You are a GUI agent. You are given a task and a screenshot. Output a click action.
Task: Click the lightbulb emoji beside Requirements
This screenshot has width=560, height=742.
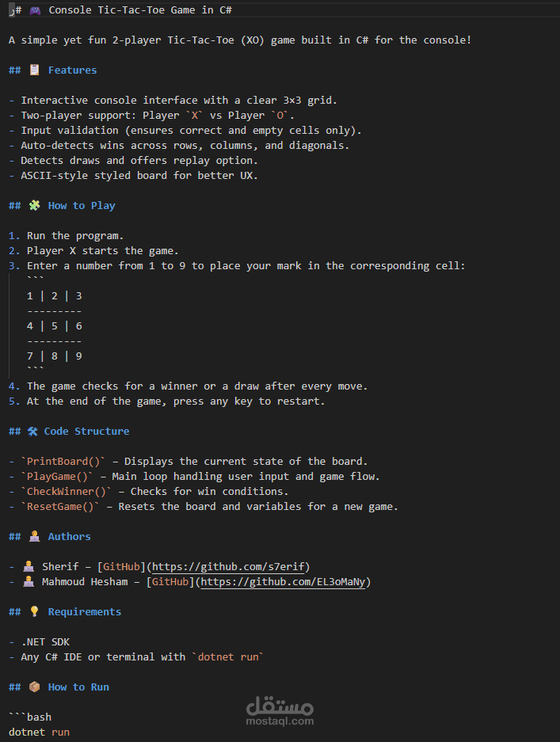pyautogui.click(x=34, y=611)
